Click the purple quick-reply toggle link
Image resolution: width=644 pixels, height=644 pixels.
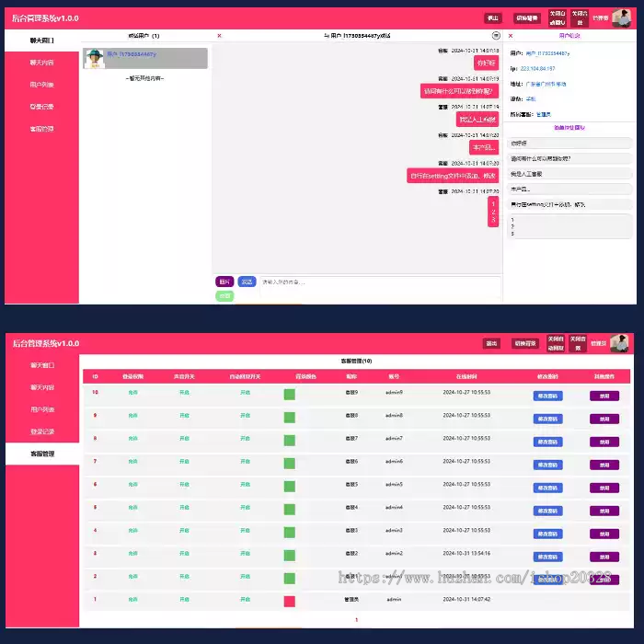pos(569,128)
